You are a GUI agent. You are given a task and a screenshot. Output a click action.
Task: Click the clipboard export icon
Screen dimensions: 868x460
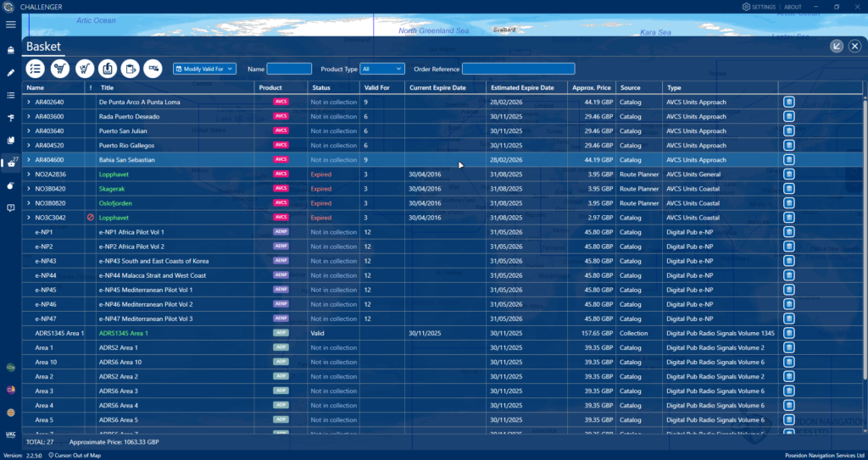[130, 69]
